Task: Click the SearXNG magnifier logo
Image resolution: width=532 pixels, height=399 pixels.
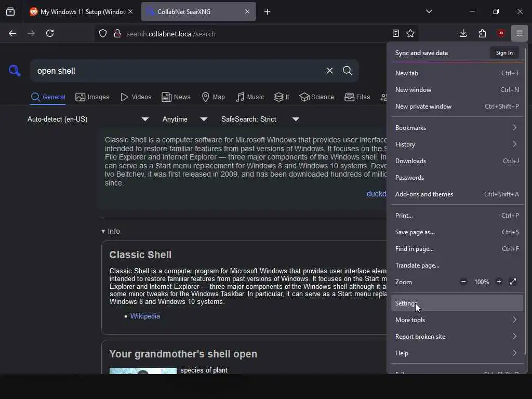Action: (x=15, y=71)
